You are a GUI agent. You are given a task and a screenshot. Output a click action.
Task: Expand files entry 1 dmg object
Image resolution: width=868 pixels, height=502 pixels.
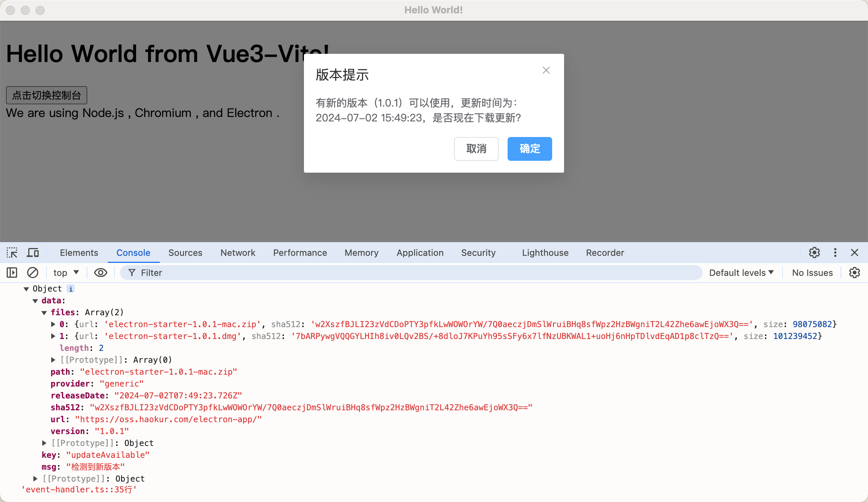(53, 336)
